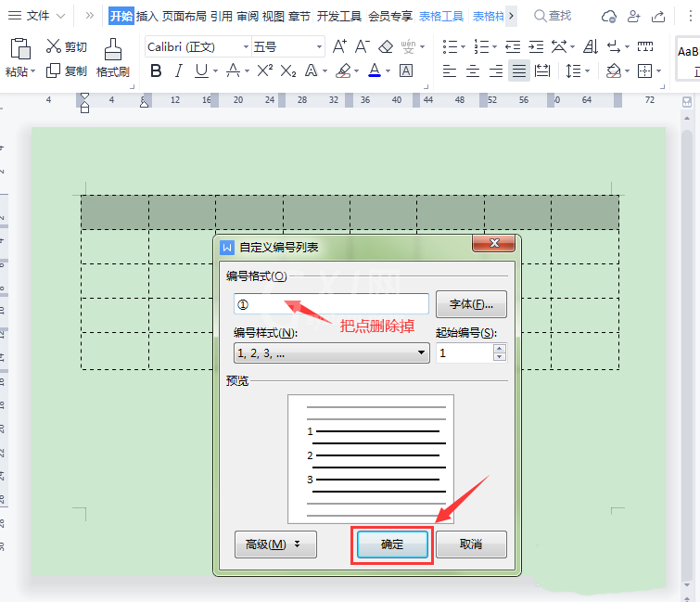Click the clear formatting eraser icon
700x602 pixels.
(x=386, y=46)
